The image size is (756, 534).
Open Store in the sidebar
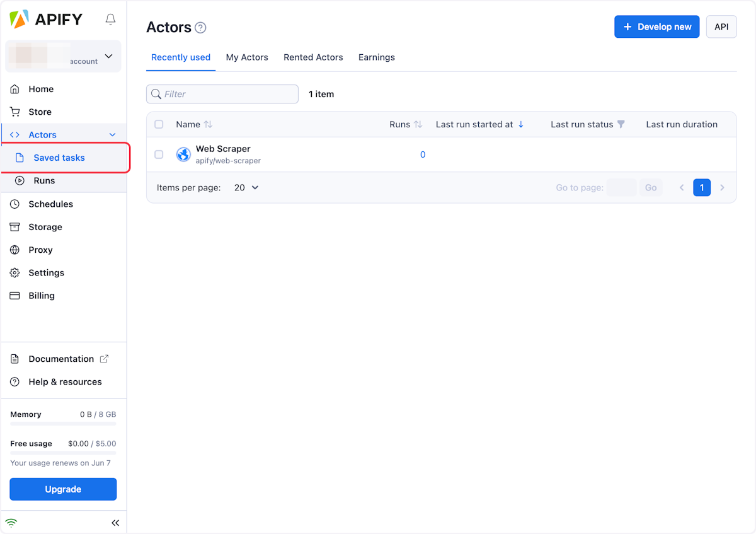64,112
